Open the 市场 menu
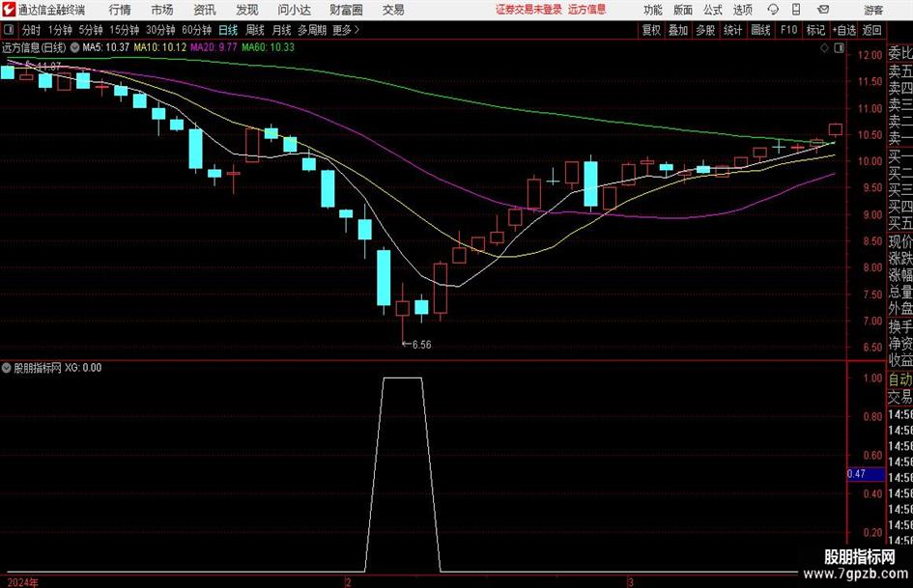The height and width of the screenshot is (588, 913). click(x=162, y=10)
